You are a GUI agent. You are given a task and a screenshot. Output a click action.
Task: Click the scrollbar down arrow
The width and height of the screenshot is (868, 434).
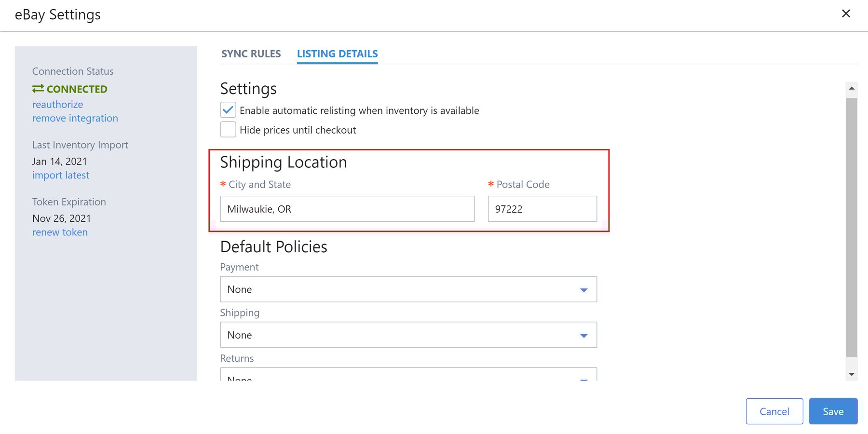click(x=851, y=373)
